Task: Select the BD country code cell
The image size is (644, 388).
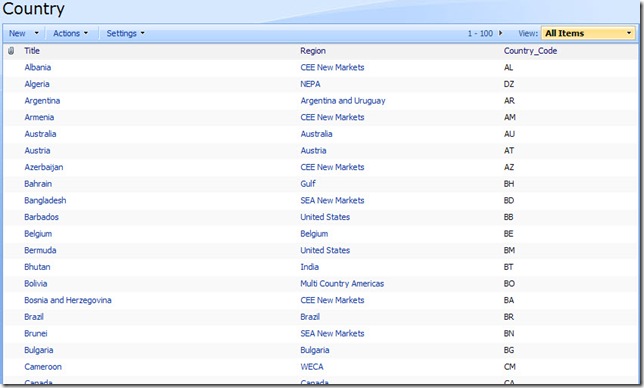Action: [509, 200]
